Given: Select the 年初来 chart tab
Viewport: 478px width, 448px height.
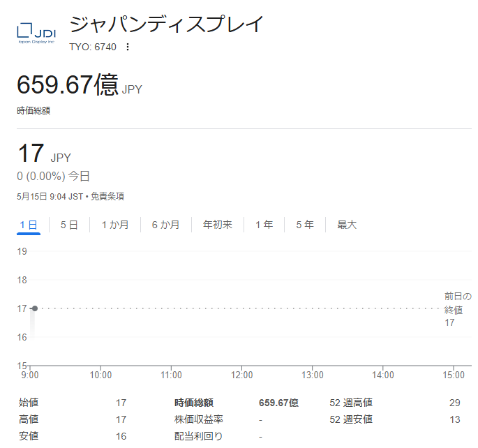Looking at the screenshot, I should pos(218,225).
